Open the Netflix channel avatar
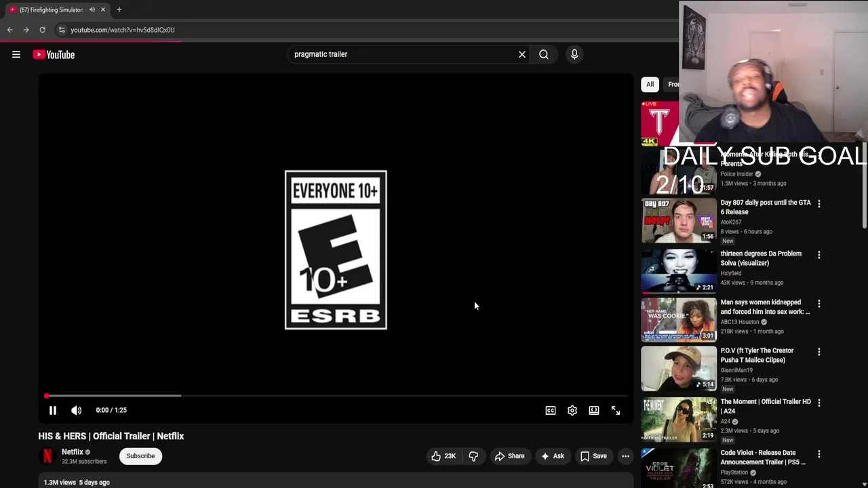The image size is (868, 488). (x=47, y=456)
